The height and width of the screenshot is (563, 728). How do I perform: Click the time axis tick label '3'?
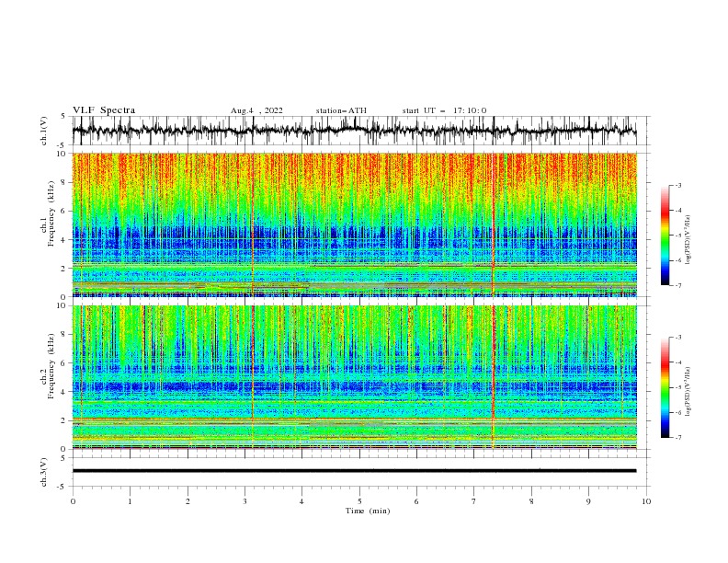pos(245,501)
